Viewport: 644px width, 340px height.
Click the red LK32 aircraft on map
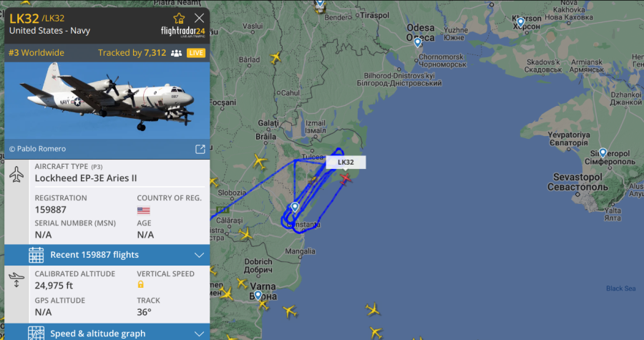[346, 178]
